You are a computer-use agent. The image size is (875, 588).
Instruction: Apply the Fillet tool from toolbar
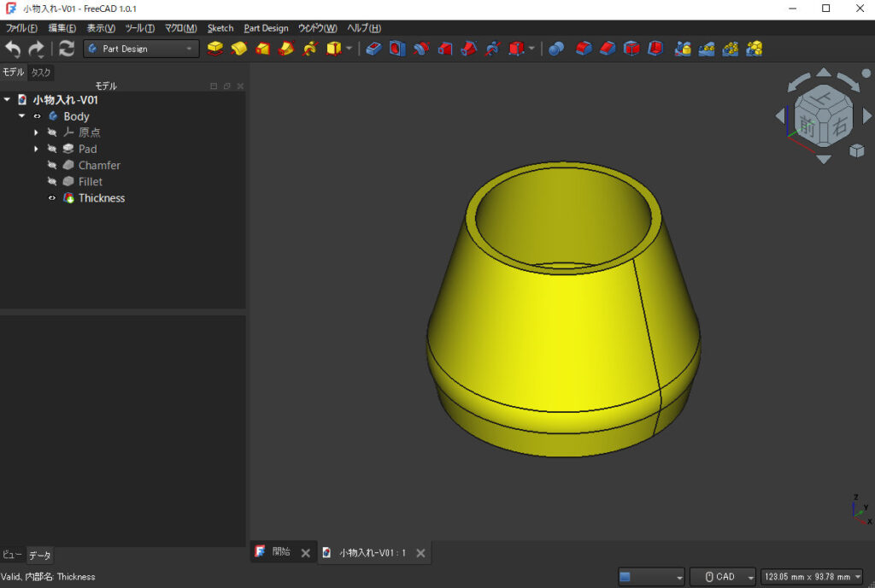coord(584,49)
